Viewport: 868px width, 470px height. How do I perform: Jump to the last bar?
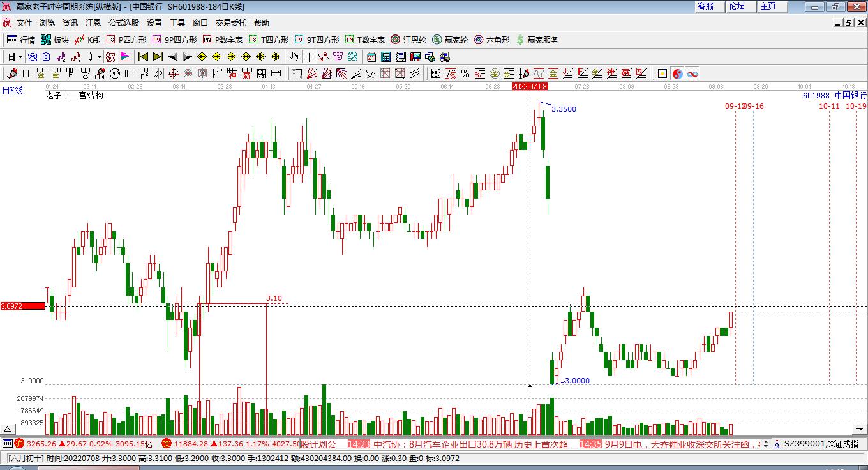158,57
